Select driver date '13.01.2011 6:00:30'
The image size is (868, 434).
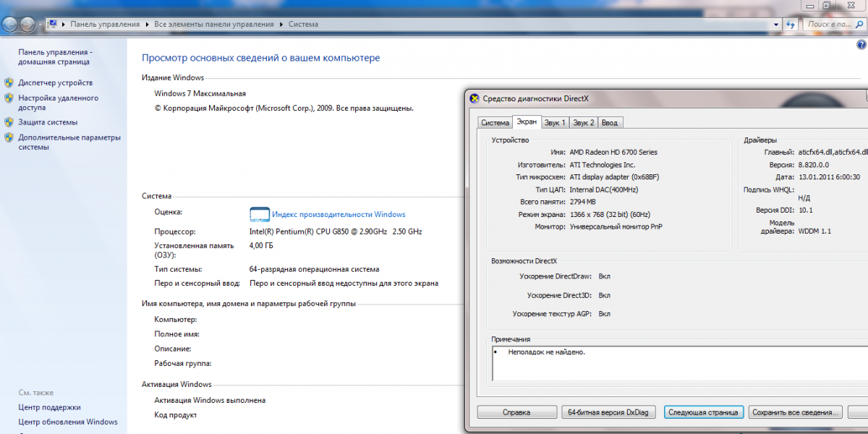click(x=829, y=177)
